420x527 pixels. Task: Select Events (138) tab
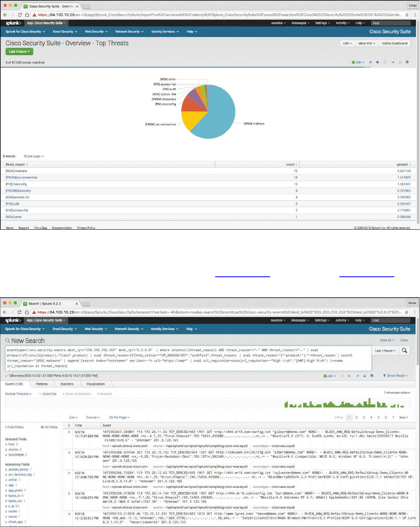[x=14, y=384]
